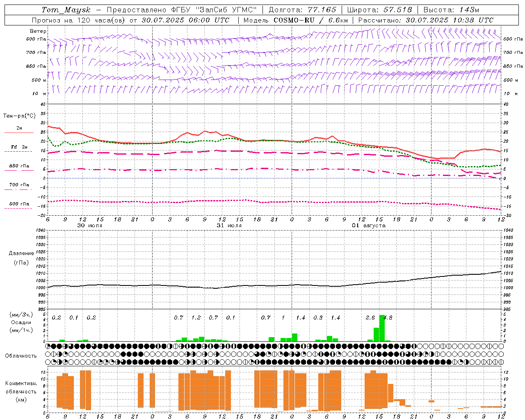The width and height of the screenshot is (525, 420).
Task: Click the Долгота: 77.165 header value
Action: coord(302,10)
